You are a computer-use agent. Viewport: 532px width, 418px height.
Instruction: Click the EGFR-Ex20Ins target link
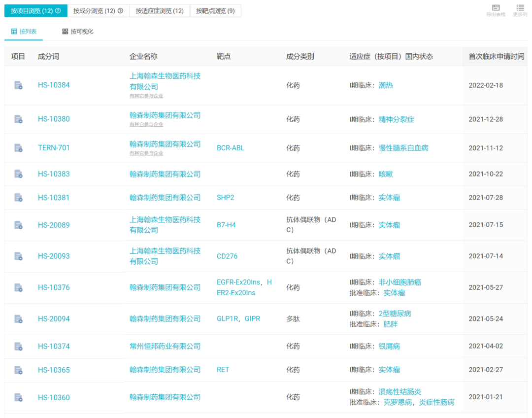coord(238,282)
